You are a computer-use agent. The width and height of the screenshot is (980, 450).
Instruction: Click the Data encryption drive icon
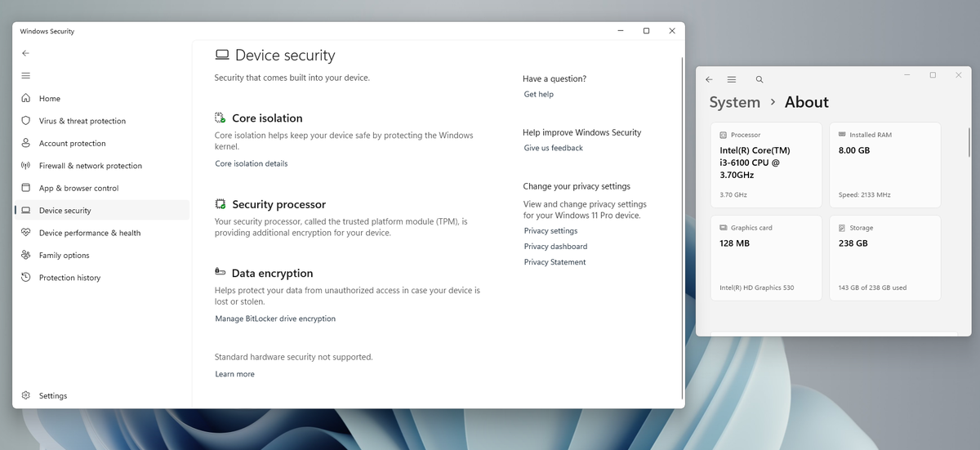pyautogui.click(x=220, y=272)
